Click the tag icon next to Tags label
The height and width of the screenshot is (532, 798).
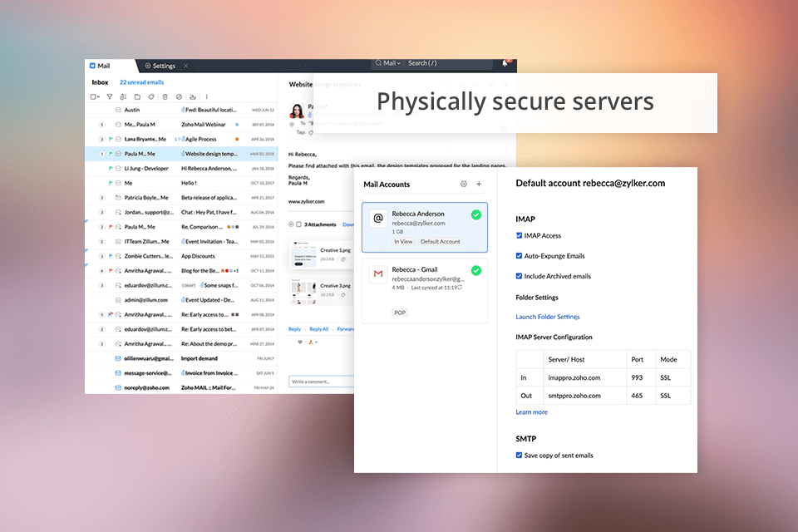tap(311, 133)
